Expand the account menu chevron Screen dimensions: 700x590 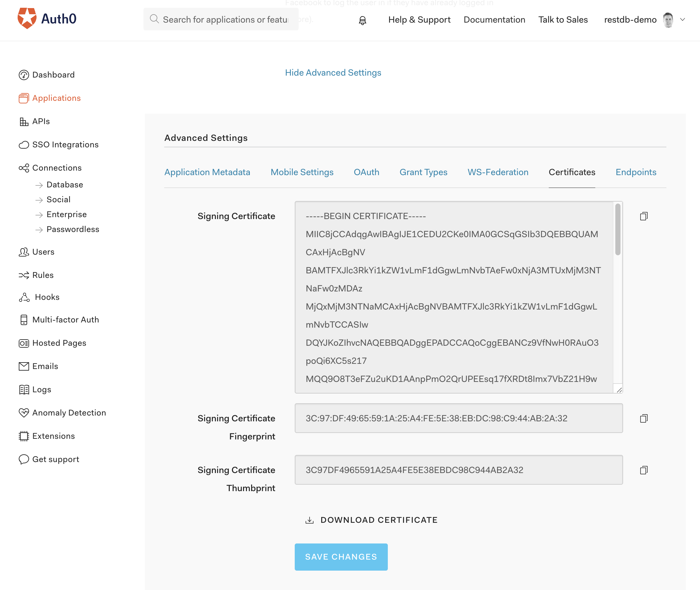click(x=683, y=19)
